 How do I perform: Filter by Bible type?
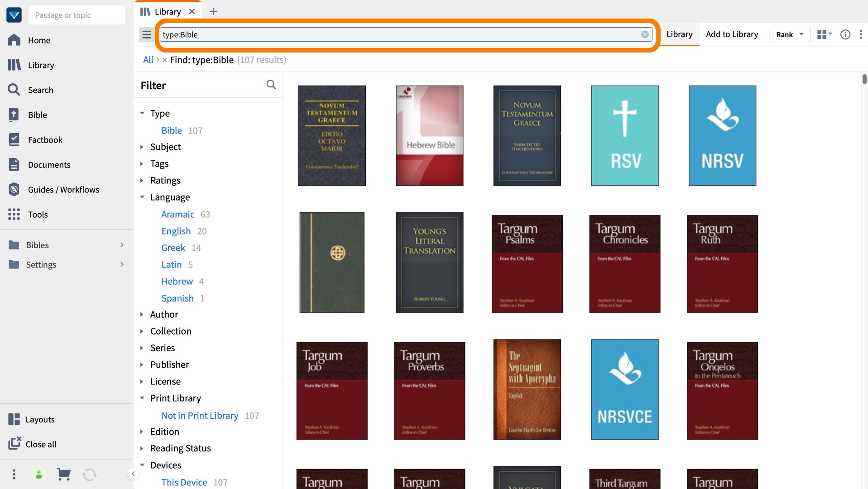pyautogui.click(x=172, y=130)
